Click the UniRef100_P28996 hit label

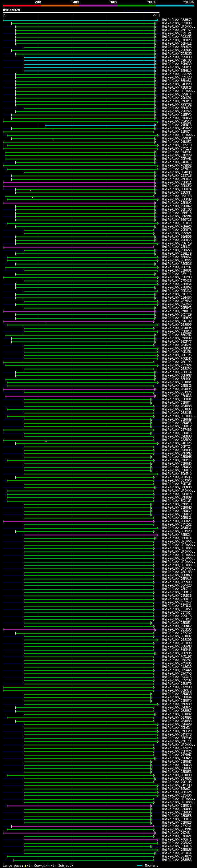[x=177, y=50]
